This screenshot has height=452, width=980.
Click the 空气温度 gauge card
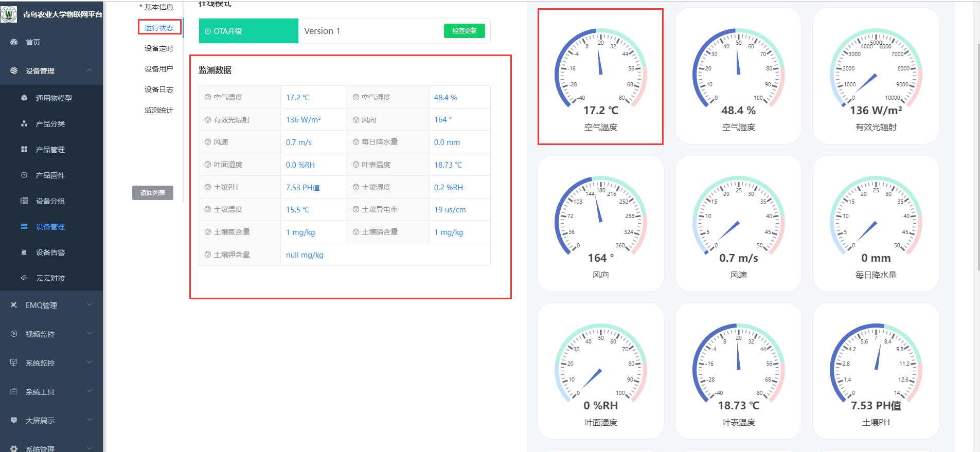click(600, 77)
